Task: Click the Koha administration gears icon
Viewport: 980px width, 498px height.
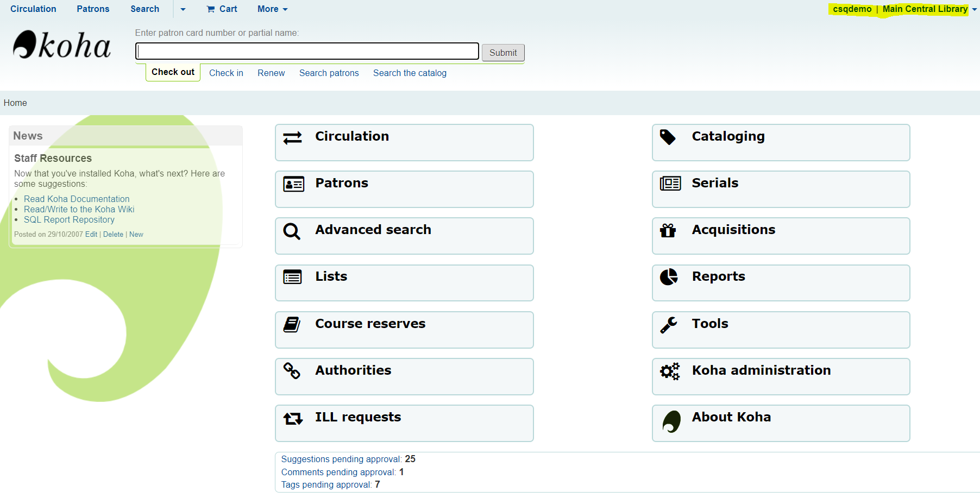Action: point(669,371)
